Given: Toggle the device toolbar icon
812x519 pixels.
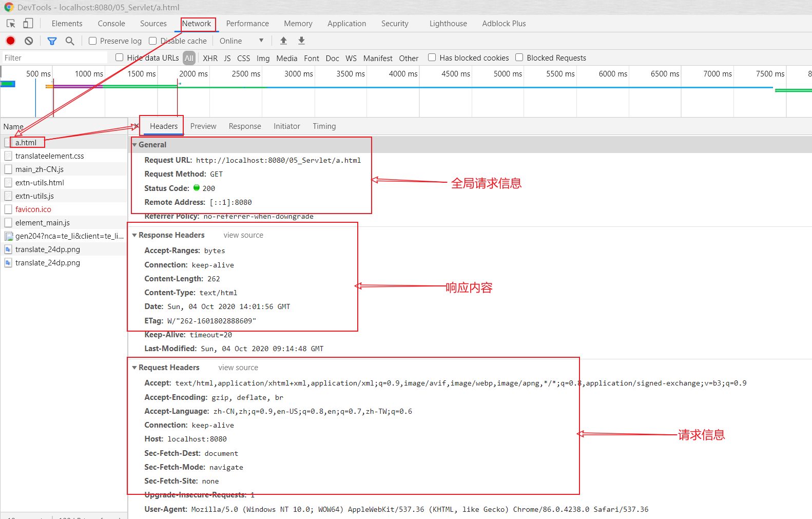Looking at the screenshot, I should click(x=28, y=24).
